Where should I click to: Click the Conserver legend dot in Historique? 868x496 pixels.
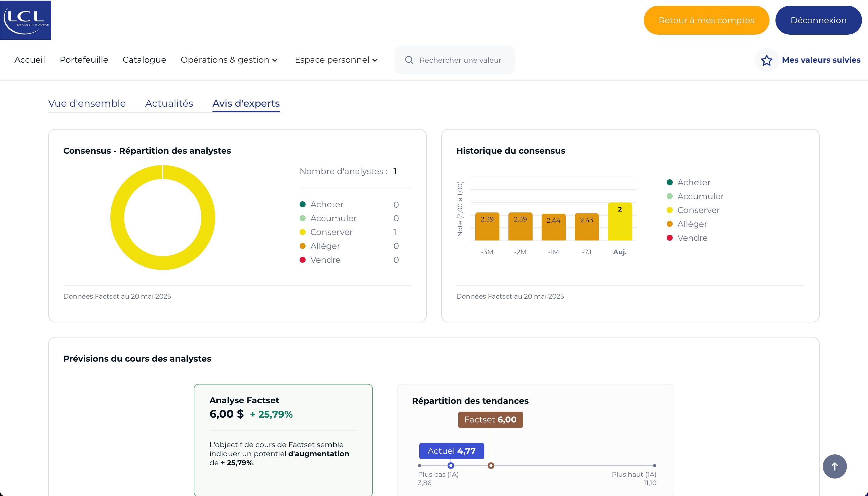(669, 210)
